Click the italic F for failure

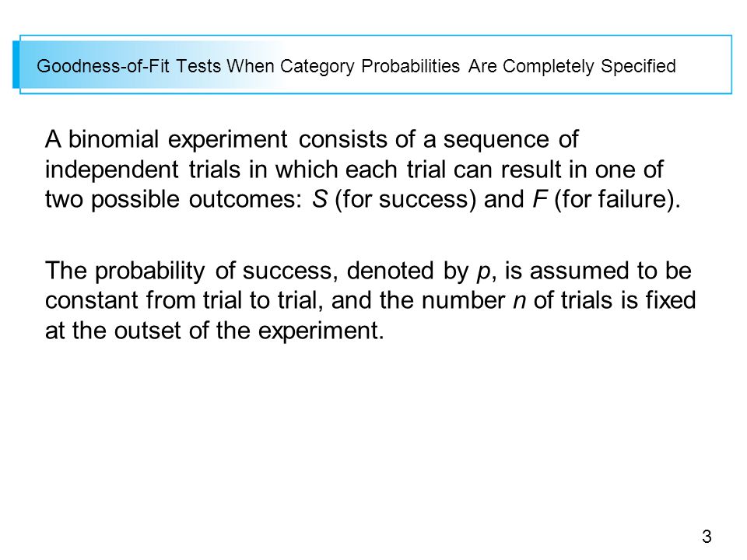(x=539, y=199)
